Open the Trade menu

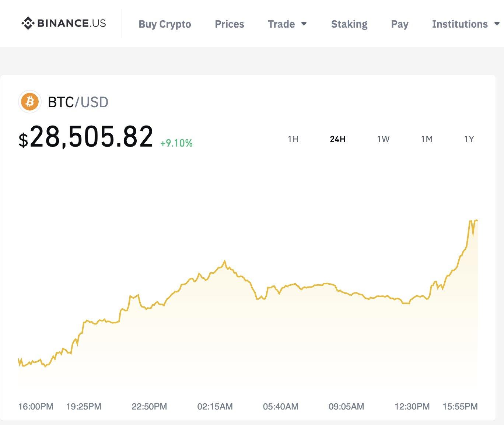pos(281,24)
